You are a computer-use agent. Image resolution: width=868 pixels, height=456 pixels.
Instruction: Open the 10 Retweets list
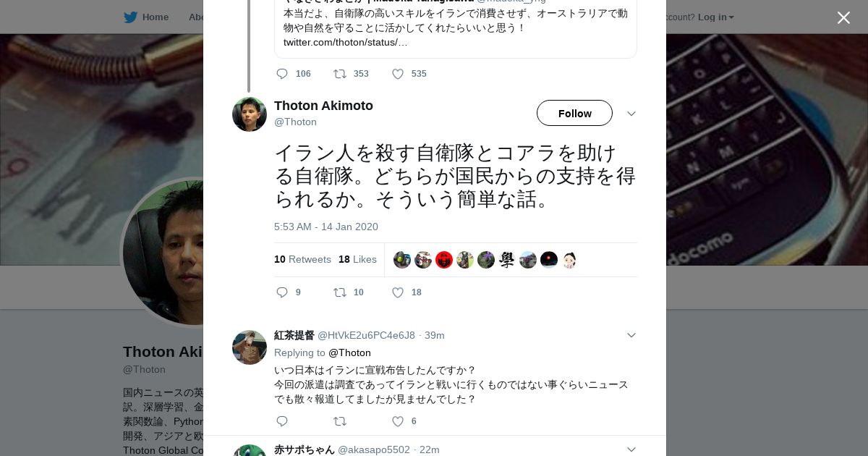[302, 259]
